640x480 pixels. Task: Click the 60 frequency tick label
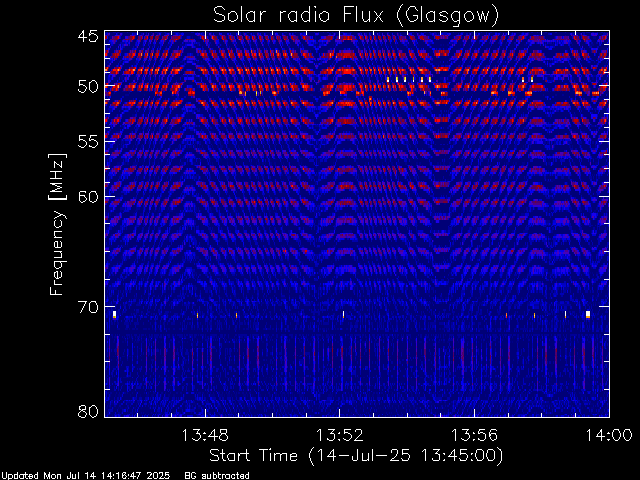click(x=88, y=196)
